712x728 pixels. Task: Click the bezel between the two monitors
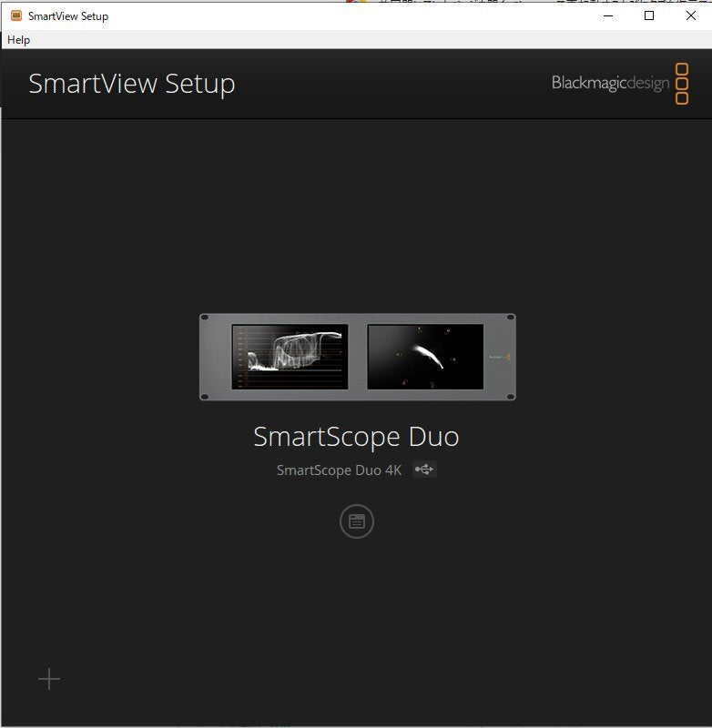[x=358, y=357]
